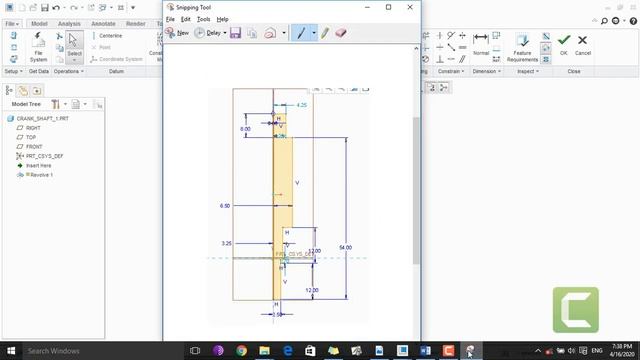Viewport: 640px width, 360px height.
Task: Click the Feature Requirements button
Action: (x=522, y=48)
